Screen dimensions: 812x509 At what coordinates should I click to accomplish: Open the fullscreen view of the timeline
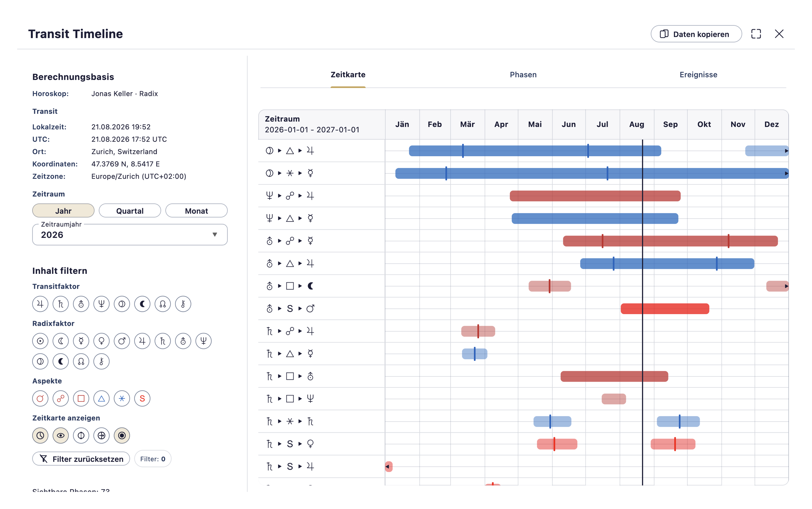[756, 34]
